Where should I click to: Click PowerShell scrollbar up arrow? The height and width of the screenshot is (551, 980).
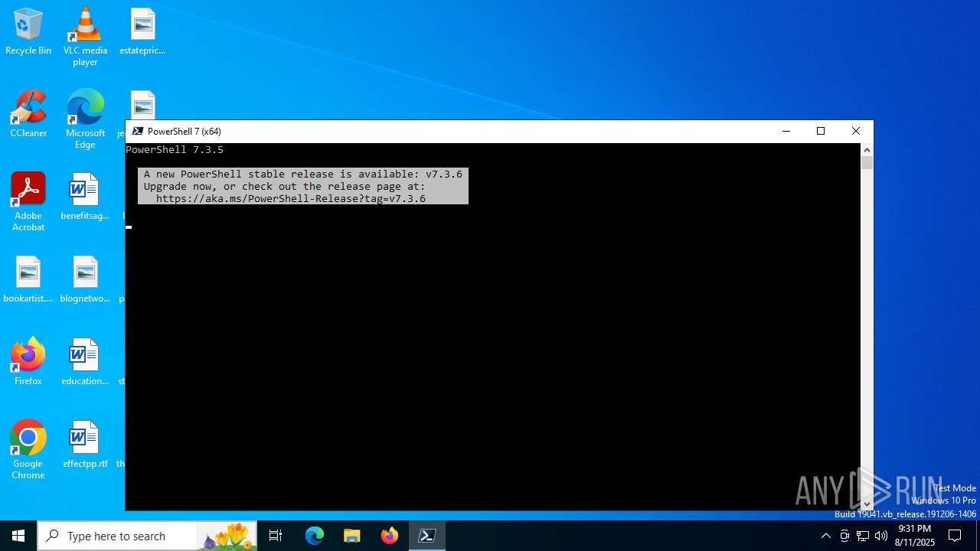pyautogui.click(x=867, y=150)
